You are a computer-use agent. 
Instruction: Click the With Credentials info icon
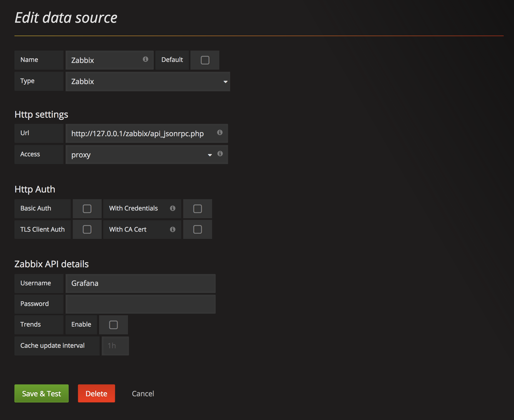tap(173, 208)
